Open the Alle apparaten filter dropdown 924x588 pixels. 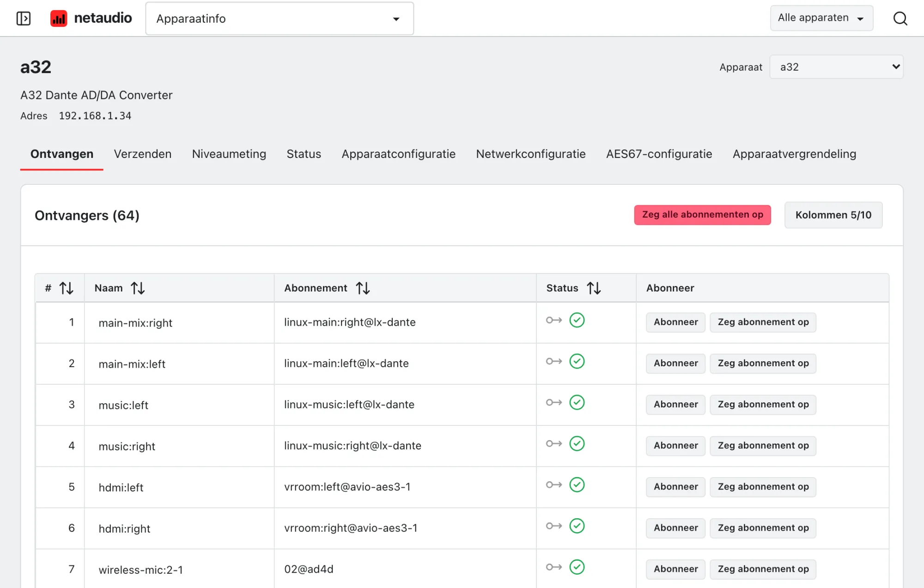821,18
